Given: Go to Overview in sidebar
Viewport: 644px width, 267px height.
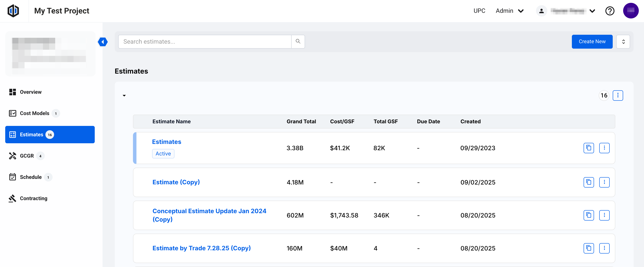Looking at the screenshot, I should (50, 92).
